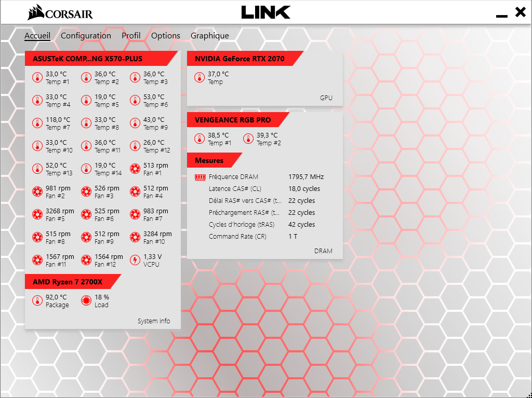Viewport: 532px width, 398px height.
Task: Click the Corsair logo
Action: click(x=60, y=12)
